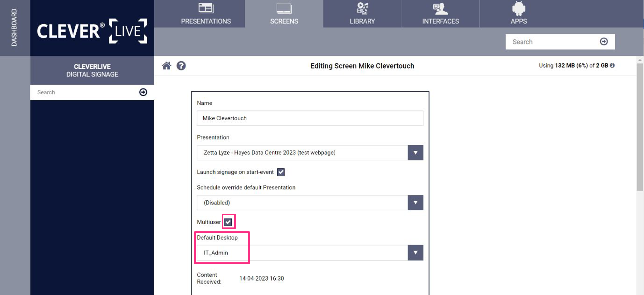Open help with question mark icon
This screenshot has height=295, width=644.
(x=181, y=66)
